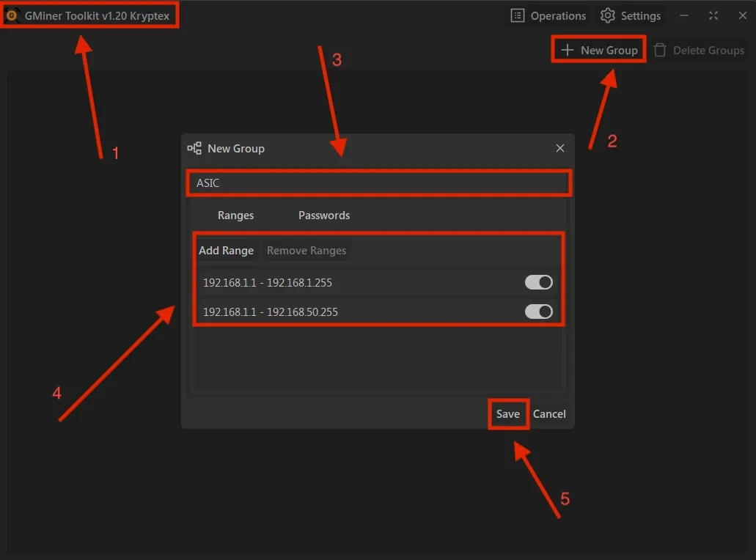Screen dimensions: 756x560
Task: Click the Remove Ranges button
Action: pyautogui.click(x=306, y=251)
